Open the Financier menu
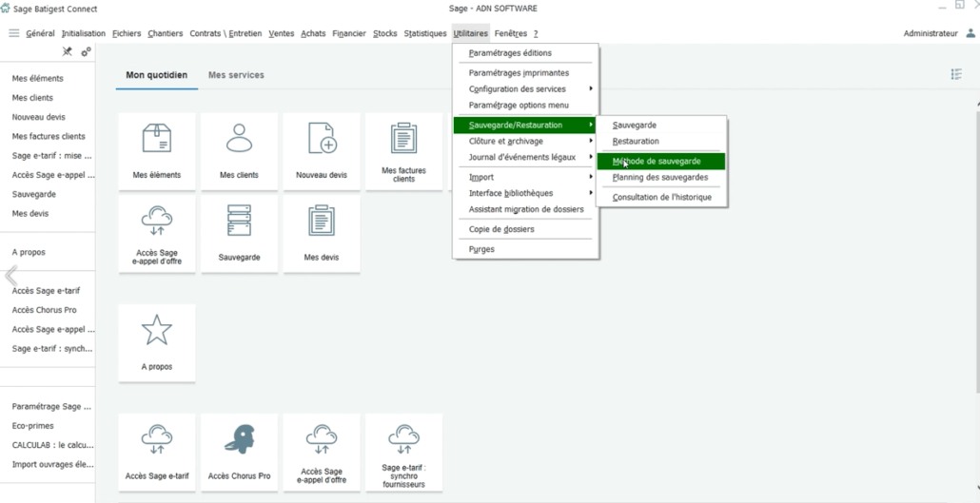Screen dimensions: 980x503 point(349,33)
